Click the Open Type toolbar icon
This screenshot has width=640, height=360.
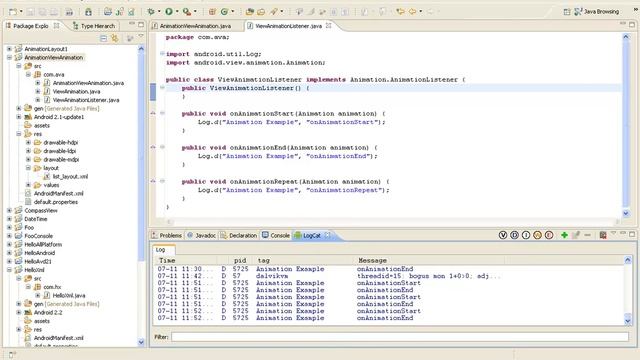(249, 12)
